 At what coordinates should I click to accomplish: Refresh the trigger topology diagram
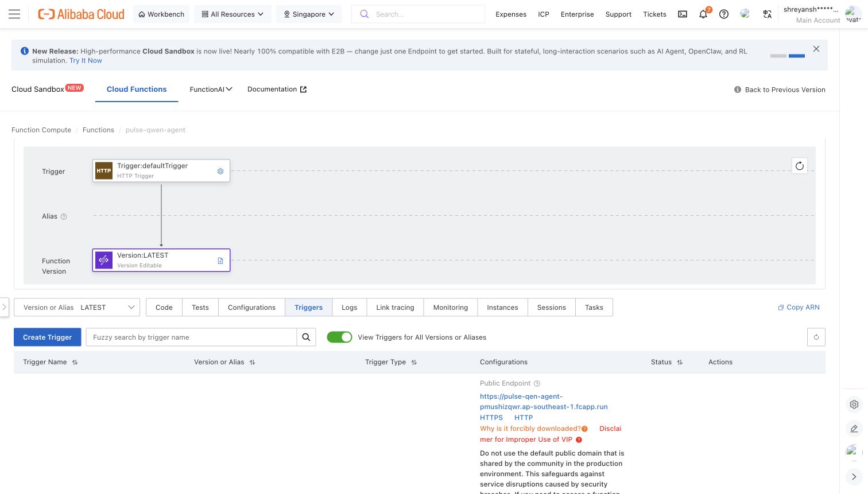(x=800, y=166)
